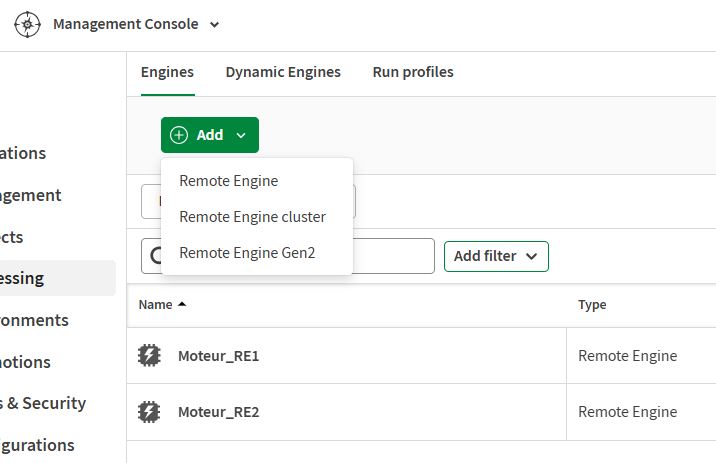Expand the Management Console app switcher
Image resolution: width=716 pixels, height=463 pixels.
pos(215,24)
